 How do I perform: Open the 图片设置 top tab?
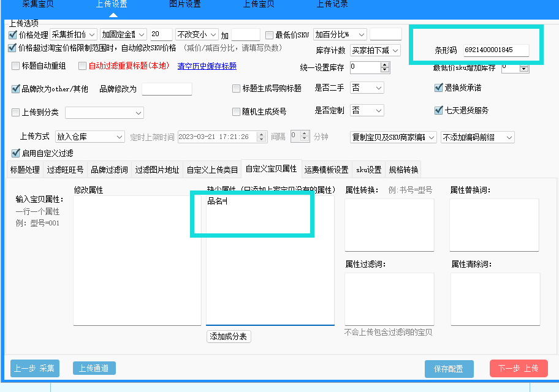point(185,4)
